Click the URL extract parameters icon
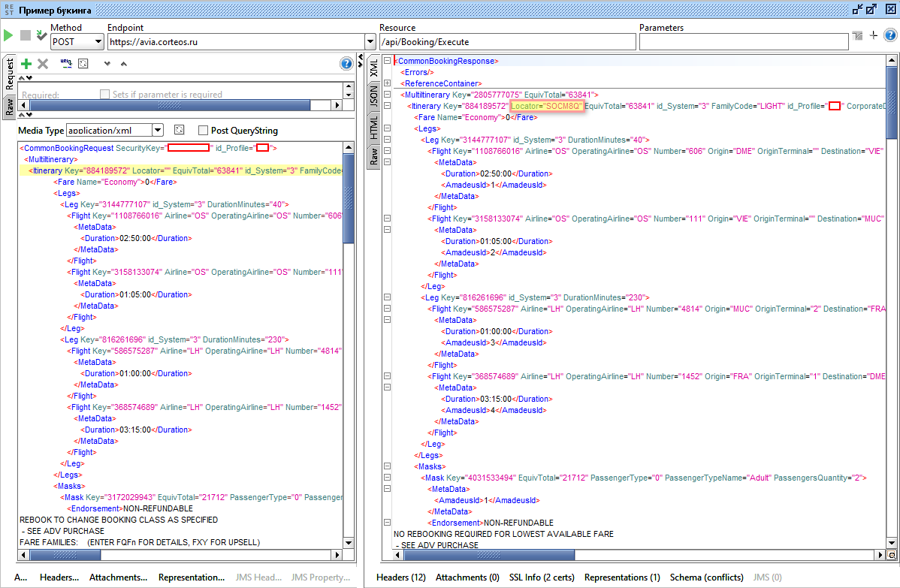The height and width of the screenshot is (588, 900). 66,64
